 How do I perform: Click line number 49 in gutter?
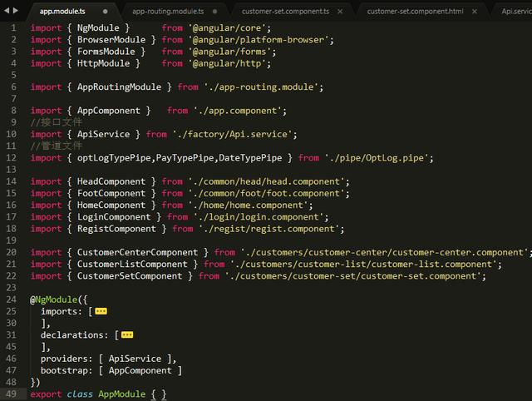[x=11, y=394]
